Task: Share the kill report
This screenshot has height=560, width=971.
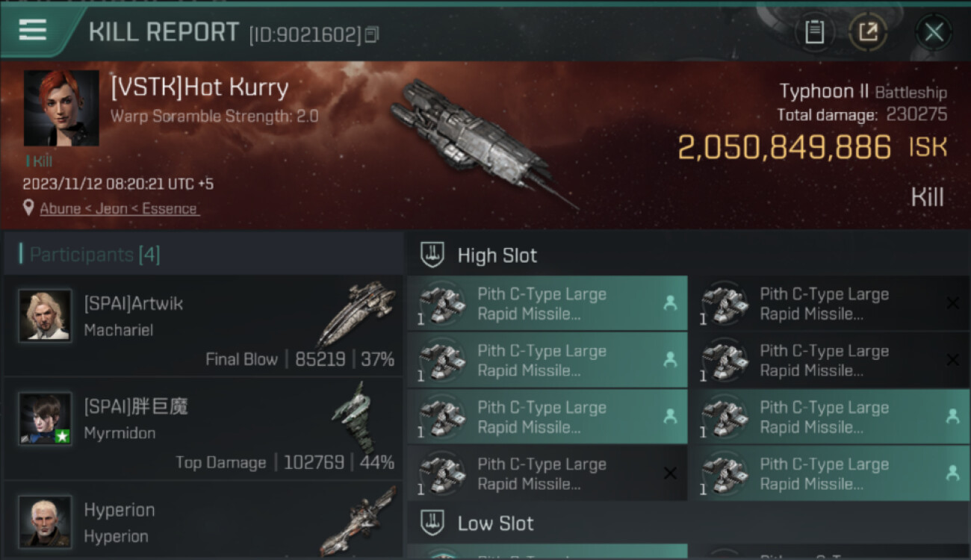Action: click(x=867, y=32)
